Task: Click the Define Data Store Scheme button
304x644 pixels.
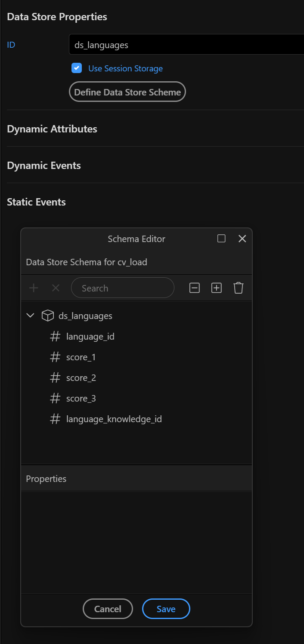Action: point(127,92)
